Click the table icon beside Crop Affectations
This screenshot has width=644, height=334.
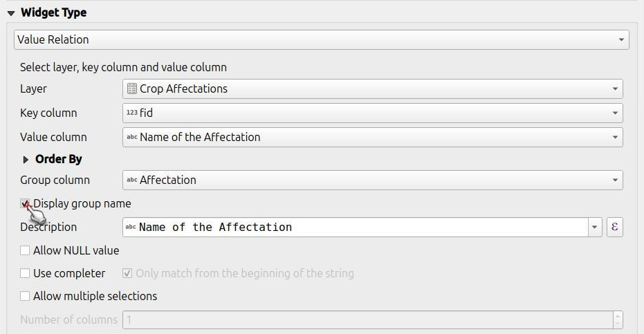(x=132, y=89)
